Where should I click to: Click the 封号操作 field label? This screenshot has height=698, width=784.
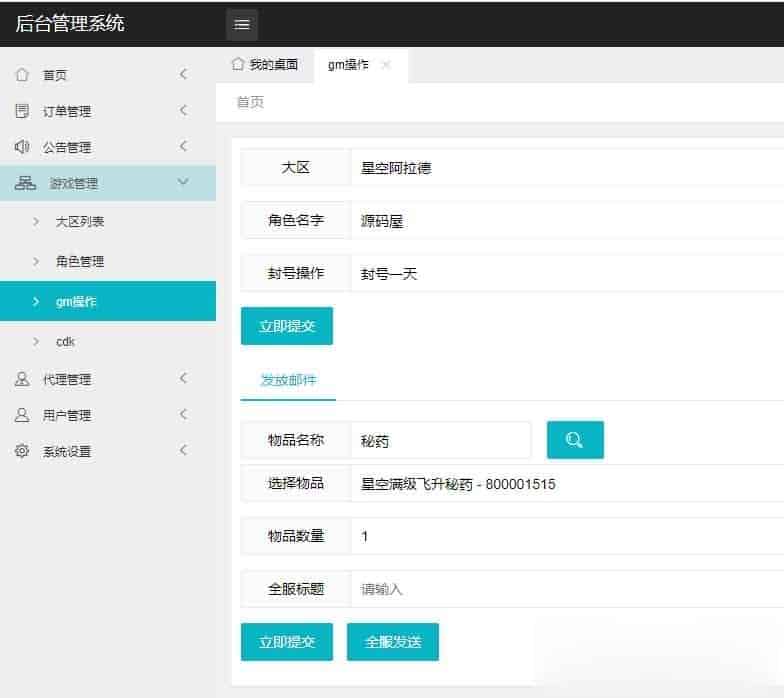[x=296, y=273]
